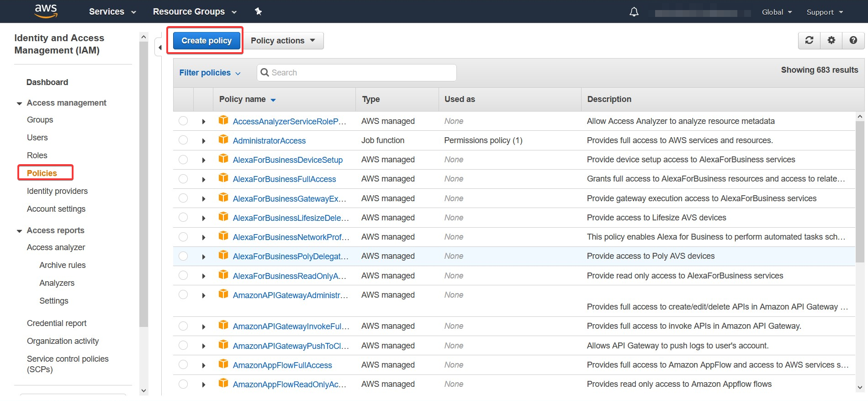Collapse the navigation pane arrow
868x401 pixels.
(x=160, y=47)
